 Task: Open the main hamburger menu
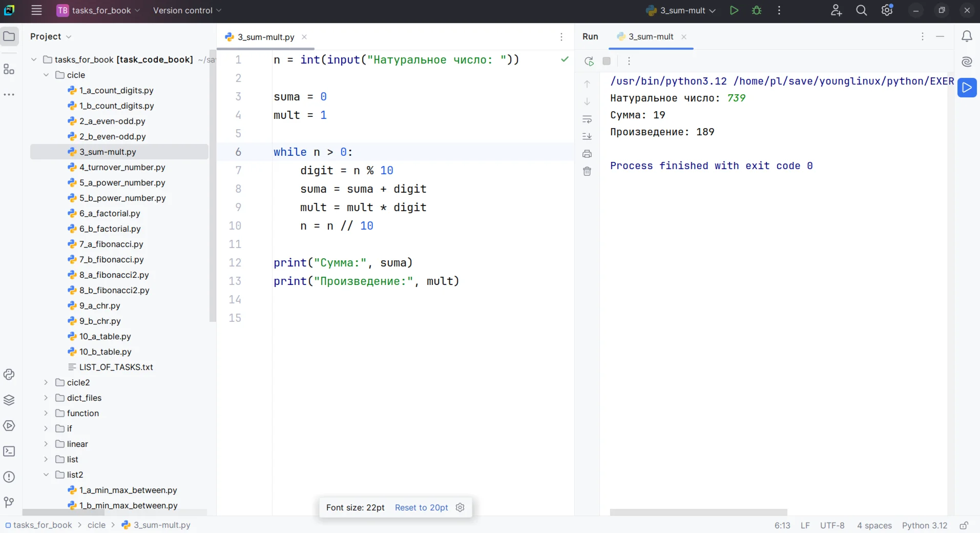click(x=36, y=10)
